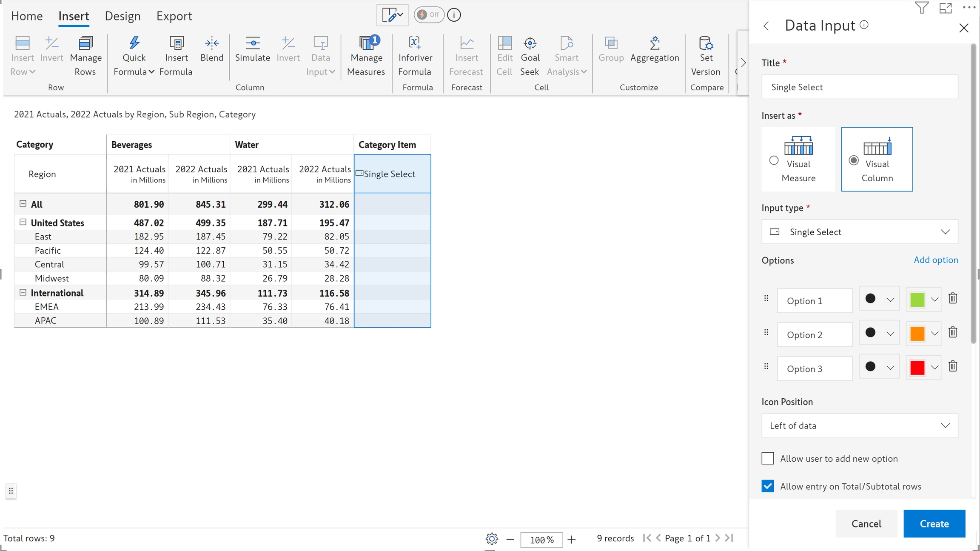
Task: Switch to the Design tab
Action: [122, 16]
